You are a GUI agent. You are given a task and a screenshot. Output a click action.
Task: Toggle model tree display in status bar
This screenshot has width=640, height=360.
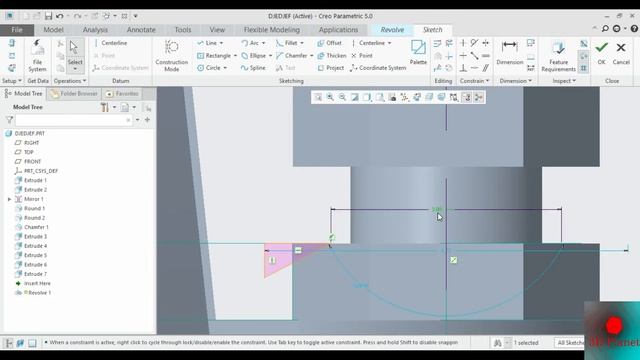(x=9, y=343)
